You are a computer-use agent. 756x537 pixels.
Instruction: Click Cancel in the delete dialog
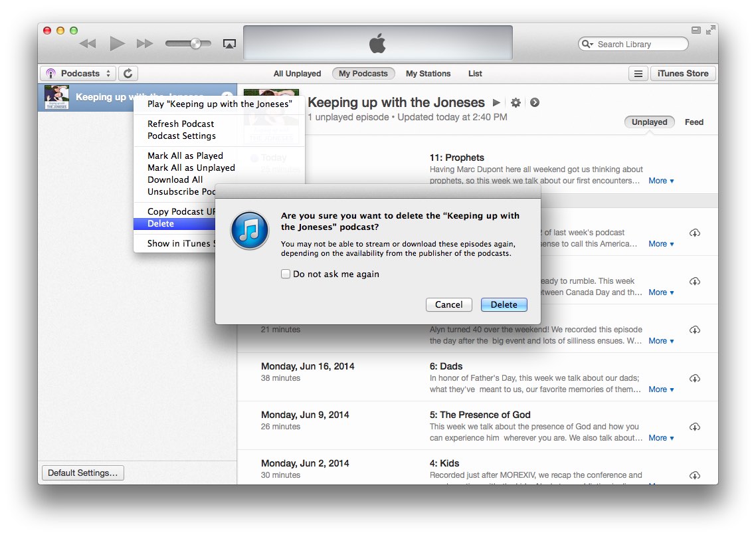click(449, 304)
